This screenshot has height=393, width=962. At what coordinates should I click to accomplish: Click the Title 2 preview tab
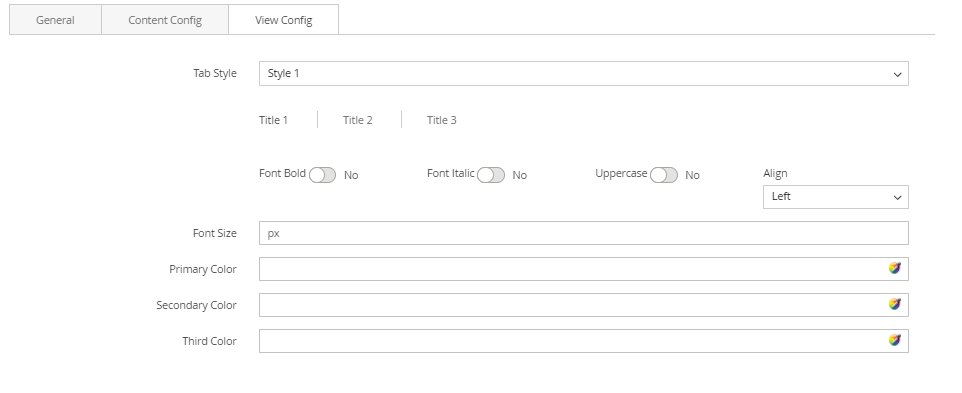358,120
